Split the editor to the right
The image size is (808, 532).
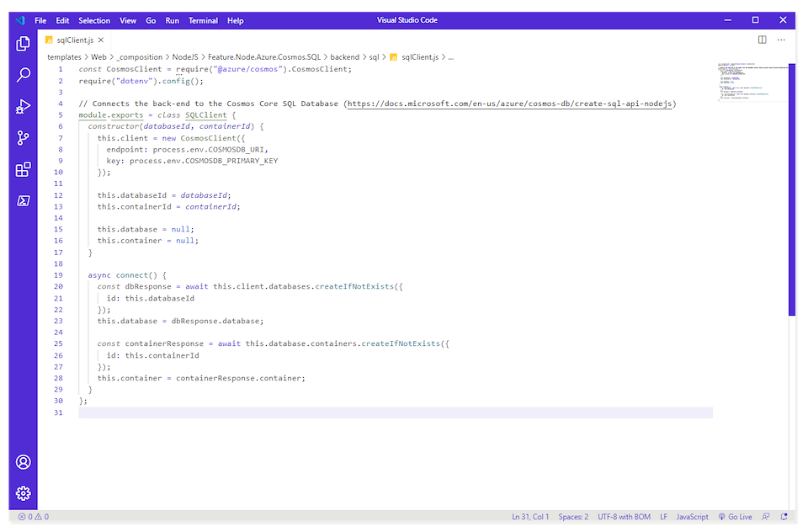coord(763,40)
